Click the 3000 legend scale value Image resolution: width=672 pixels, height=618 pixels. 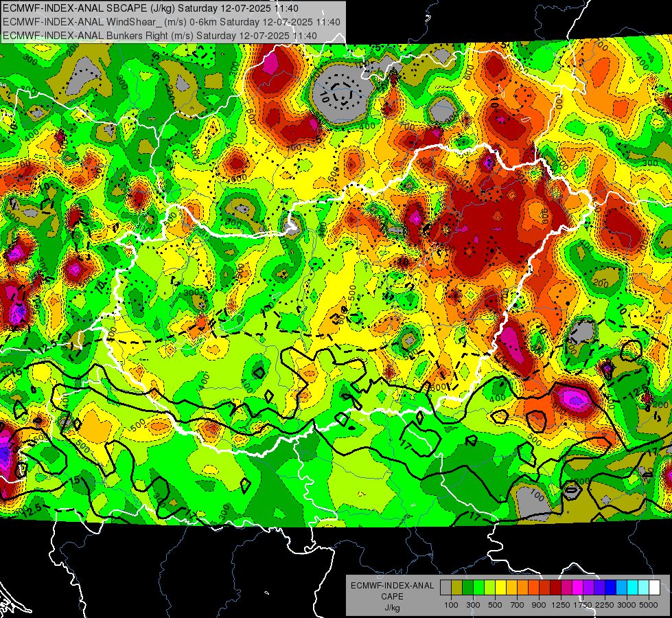click(627, 605)
